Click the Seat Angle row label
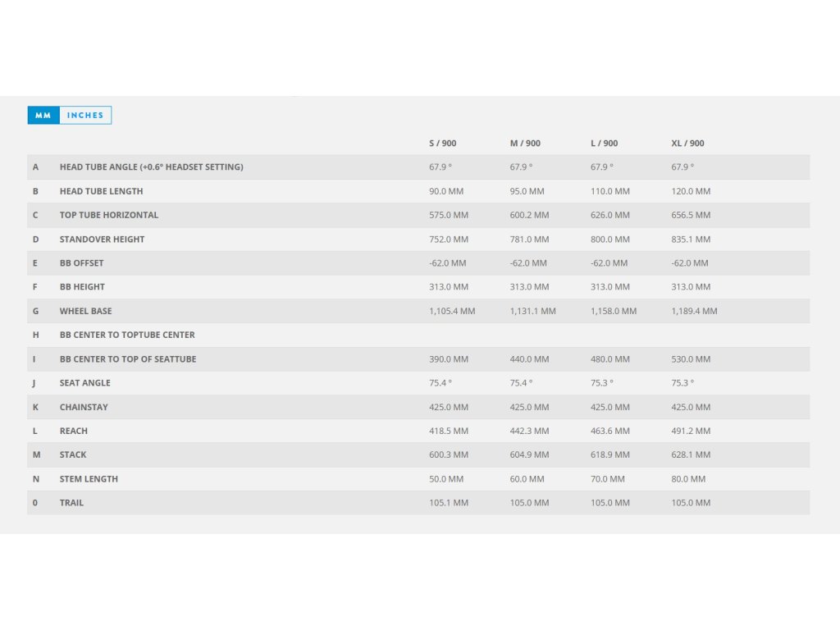 [x=84, y=383]
